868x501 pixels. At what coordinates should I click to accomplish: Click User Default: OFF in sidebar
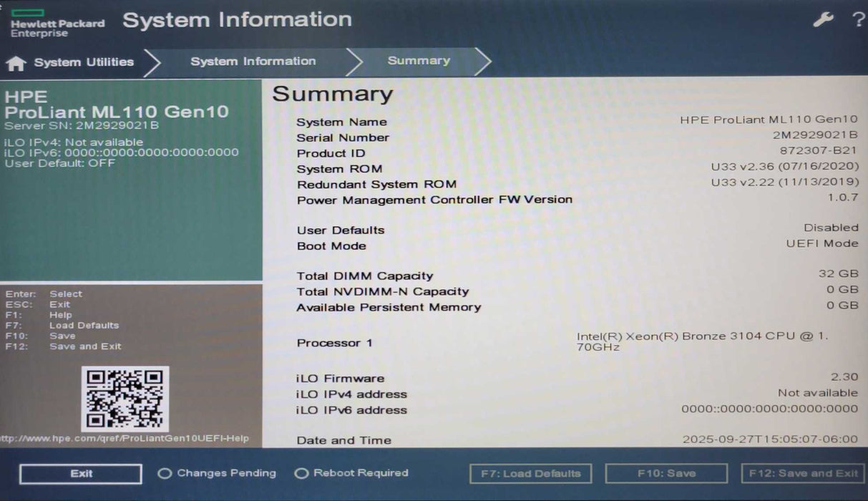pos(59,163)
